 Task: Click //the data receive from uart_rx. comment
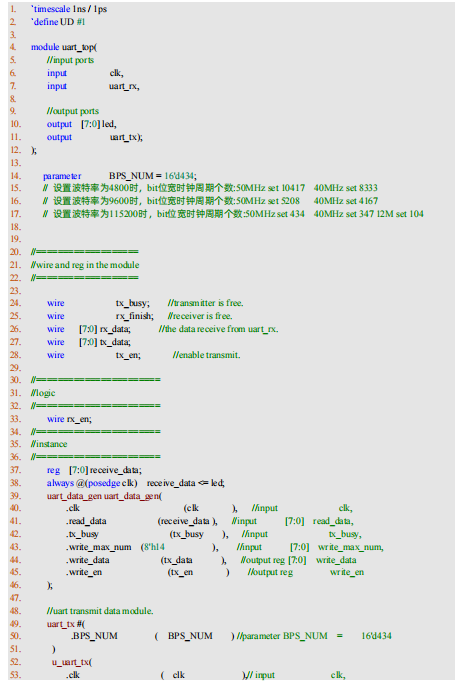[219, 329]
